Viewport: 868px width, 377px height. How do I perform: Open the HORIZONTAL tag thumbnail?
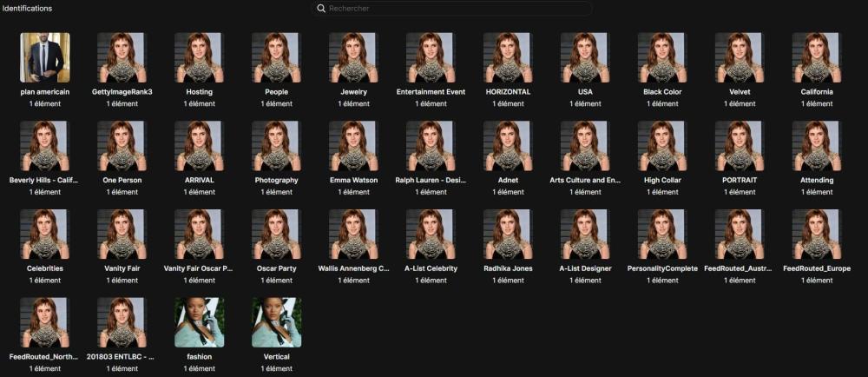point(508,57)
